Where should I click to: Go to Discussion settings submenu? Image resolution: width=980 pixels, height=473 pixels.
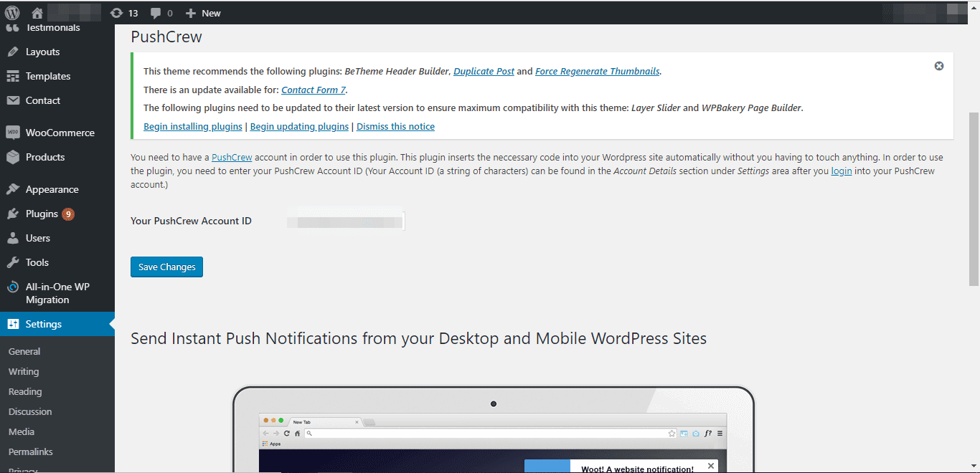tap(30, 411)
